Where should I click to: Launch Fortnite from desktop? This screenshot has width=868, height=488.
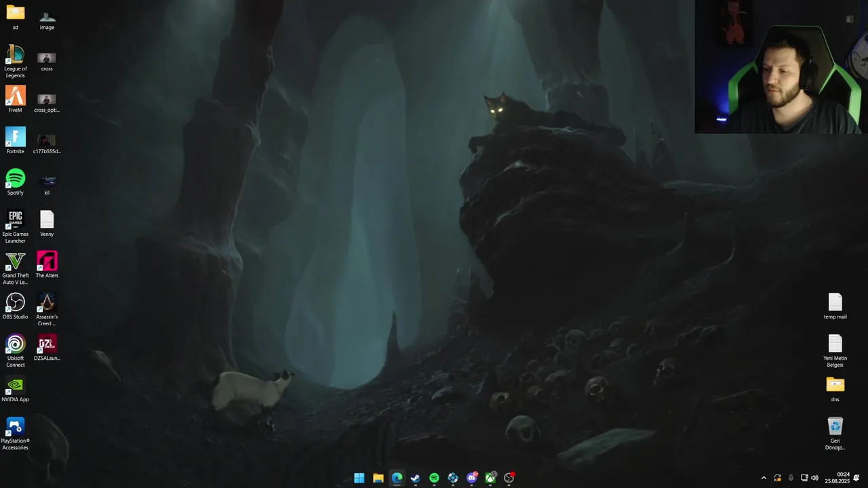(x=15, y=141)
